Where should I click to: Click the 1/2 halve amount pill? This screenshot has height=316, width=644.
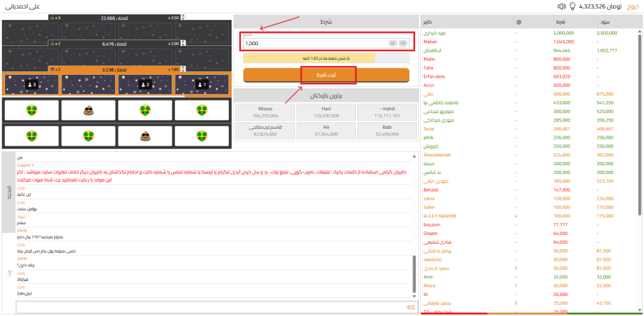coord(402,43)
